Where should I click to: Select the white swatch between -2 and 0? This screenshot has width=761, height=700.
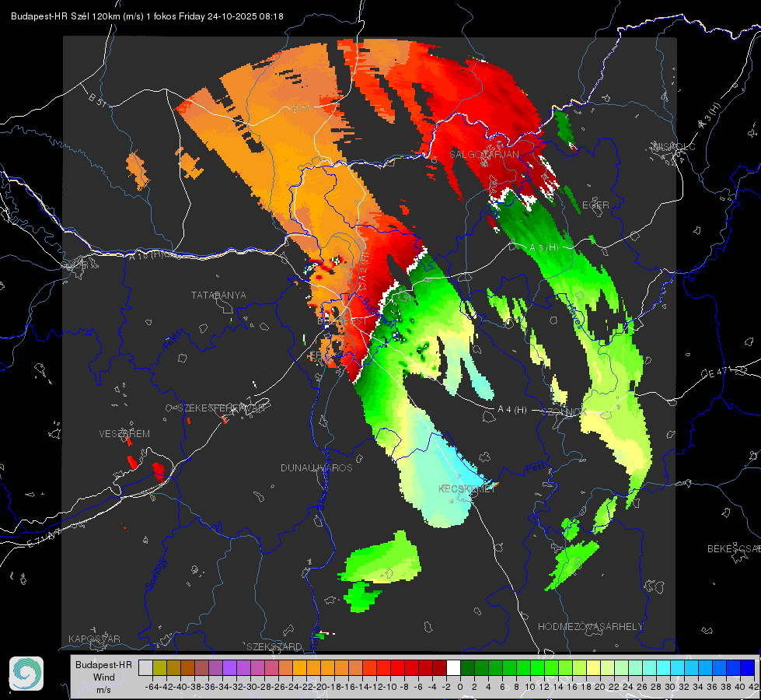pyautogui.click(x=453, y=667)
